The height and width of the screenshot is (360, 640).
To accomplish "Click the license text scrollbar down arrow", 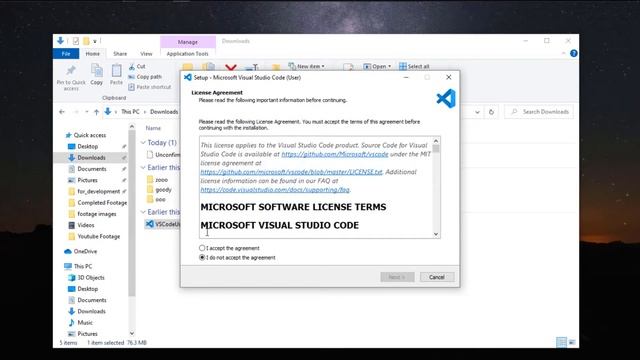I will (x=436, y=234).
